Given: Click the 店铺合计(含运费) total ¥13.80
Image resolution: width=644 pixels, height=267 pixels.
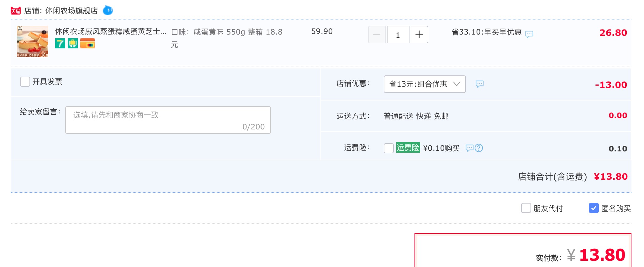Looking at the screenshot, I should 611,177.
